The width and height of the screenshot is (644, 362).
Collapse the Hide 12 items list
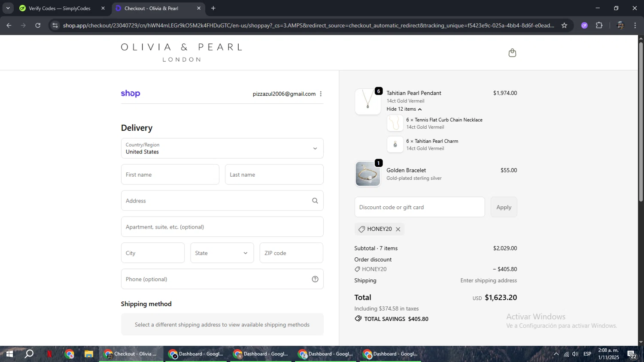coord(404,109)
